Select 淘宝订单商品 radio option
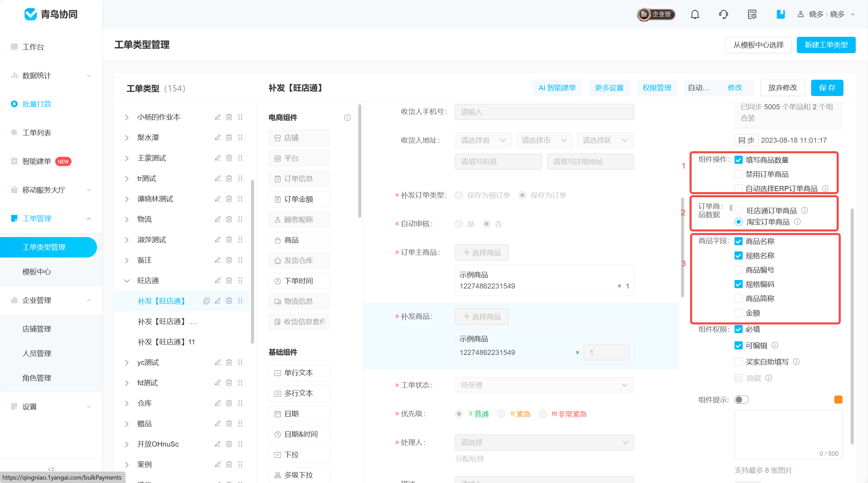This screenshot has width=868, height=483. click(739, 222)
